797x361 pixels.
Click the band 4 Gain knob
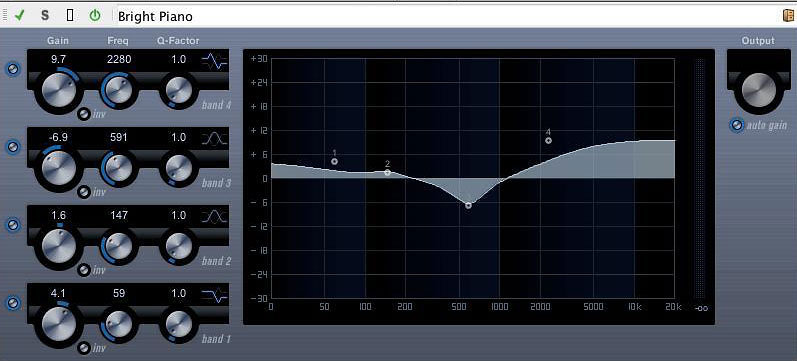click(58, 89)
